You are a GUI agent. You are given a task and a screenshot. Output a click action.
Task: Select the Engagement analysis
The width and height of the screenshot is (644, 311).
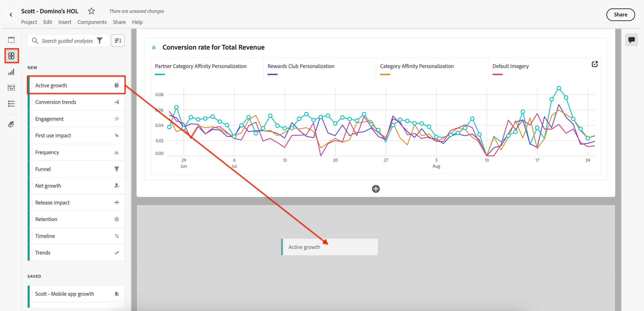click(x=76, y=119)
